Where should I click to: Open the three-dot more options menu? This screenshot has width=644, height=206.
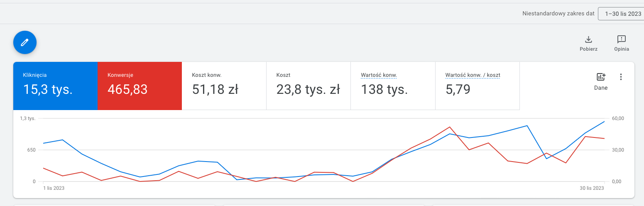coord(621,77)
